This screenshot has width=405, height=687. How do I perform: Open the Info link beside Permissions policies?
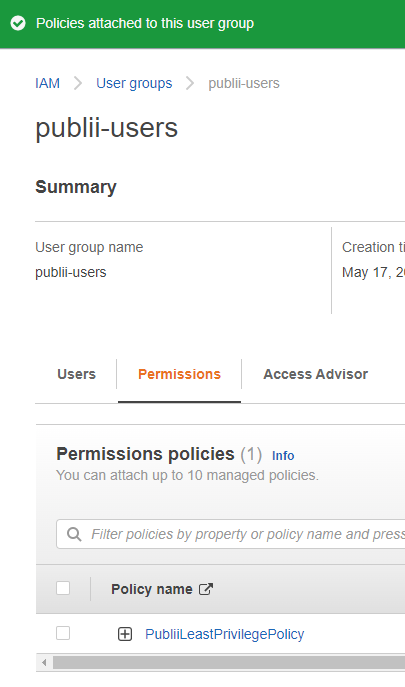283,456
